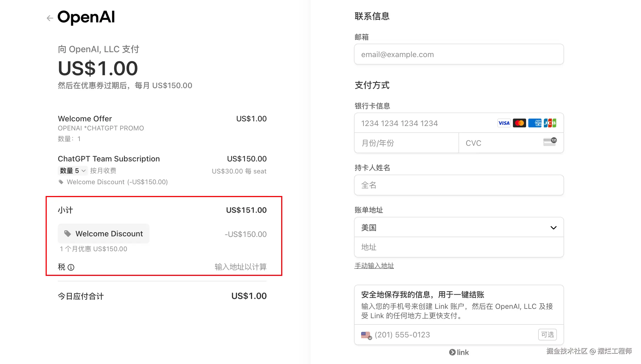Click the US flag phone country selector
This screenshot has width=641, height=364.
[x=366, y=335]
